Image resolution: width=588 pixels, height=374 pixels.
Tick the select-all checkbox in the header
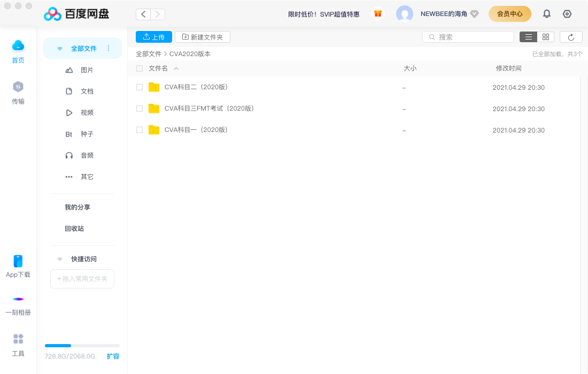(140, 68)
